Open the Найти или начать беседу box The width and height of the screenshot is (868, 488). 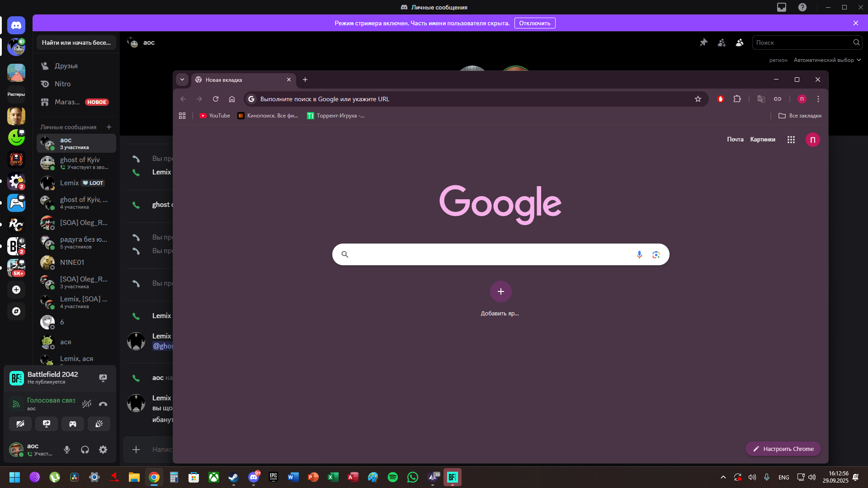76,42
